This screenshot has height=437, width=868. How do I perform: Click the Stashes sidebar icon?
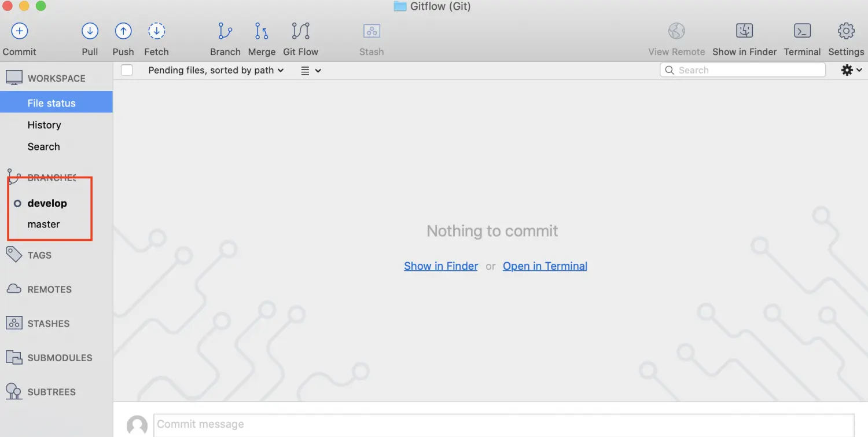point(14,323)
